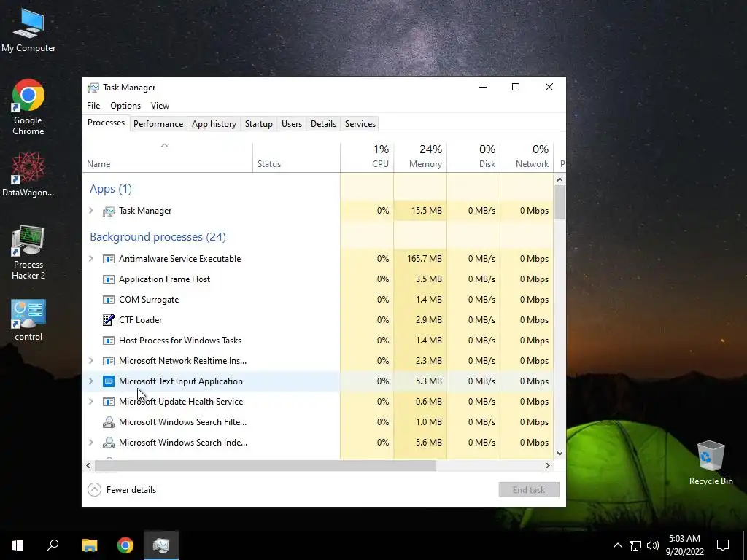Click the Antimalware Service Executable icon

pyautogui.click(x=109, y=259)
